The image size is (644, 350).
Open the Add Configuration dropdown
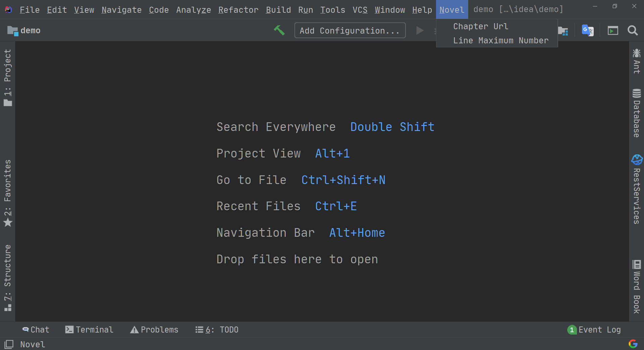coord(350,30)
